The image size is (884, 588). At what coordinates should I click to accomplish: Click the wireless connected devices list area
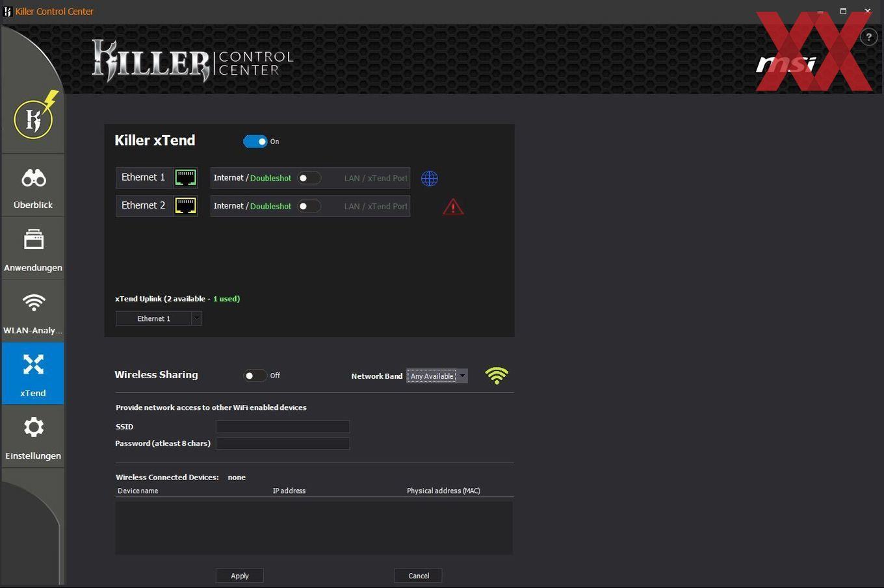click(314, 528)
